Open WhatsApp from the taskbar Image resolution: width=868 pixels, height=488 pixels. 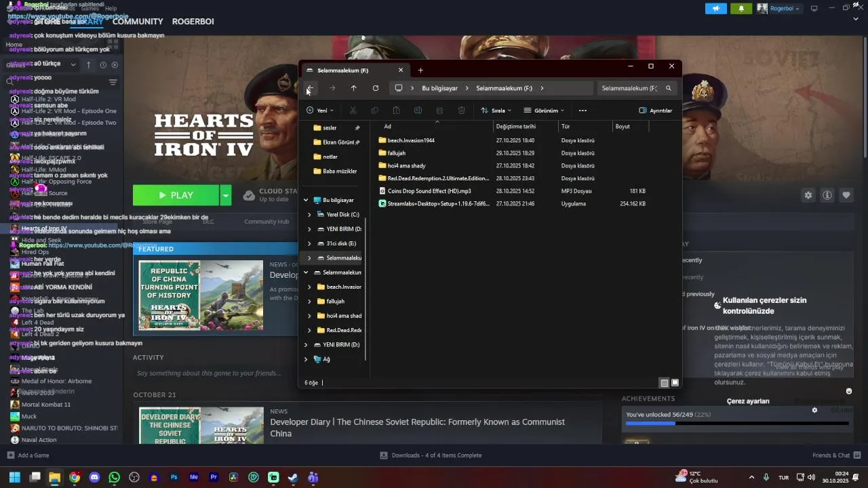click(114, 477)
